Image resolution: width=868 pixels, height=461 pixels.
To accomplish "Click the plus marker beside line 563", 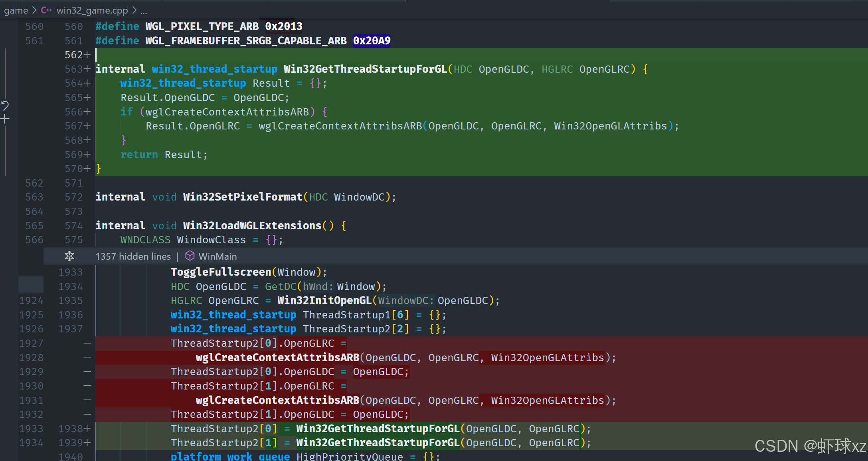I will tap(87, 69).
